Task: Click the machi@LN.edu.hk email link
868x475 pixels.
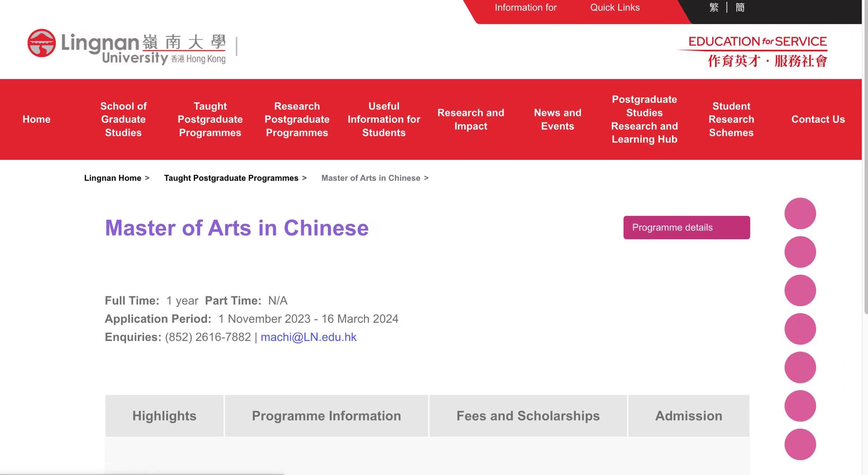Action: tap(308, 337)
